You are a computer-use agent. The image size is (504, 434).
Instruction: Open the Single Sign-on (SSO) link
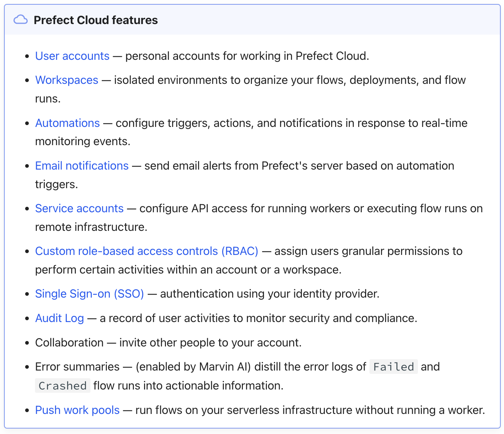(89, 294)
